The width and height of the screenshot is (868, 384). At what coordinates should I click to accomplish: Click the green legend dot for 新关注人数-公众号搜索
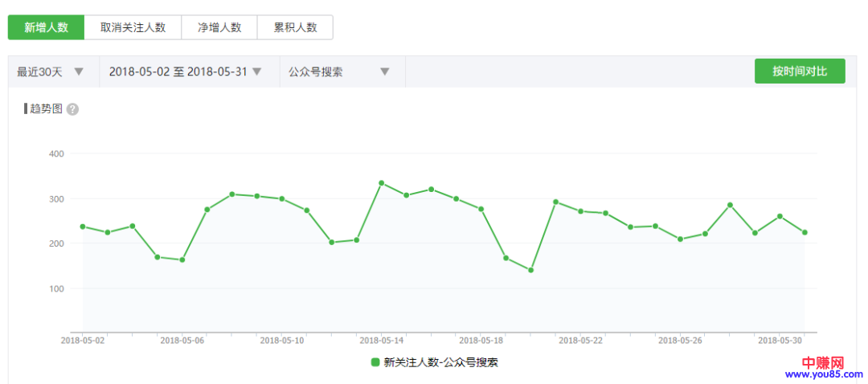pos(375,362)
